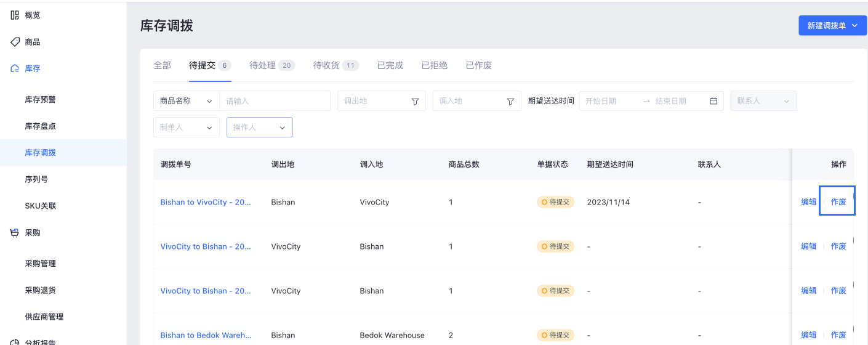Click the 调入地 filter field
The image size is (868, 345).
477,101
